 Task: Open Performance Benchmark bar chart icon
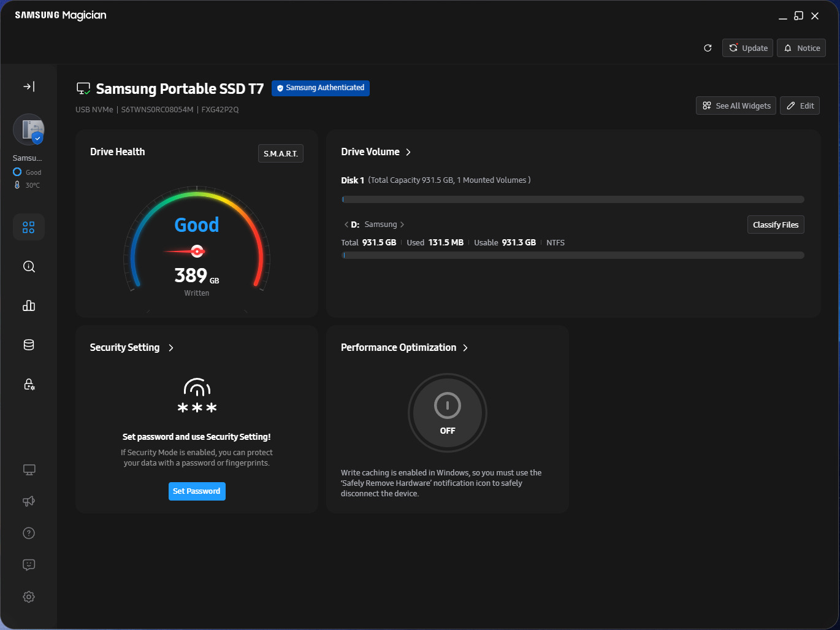coord(29,305)
